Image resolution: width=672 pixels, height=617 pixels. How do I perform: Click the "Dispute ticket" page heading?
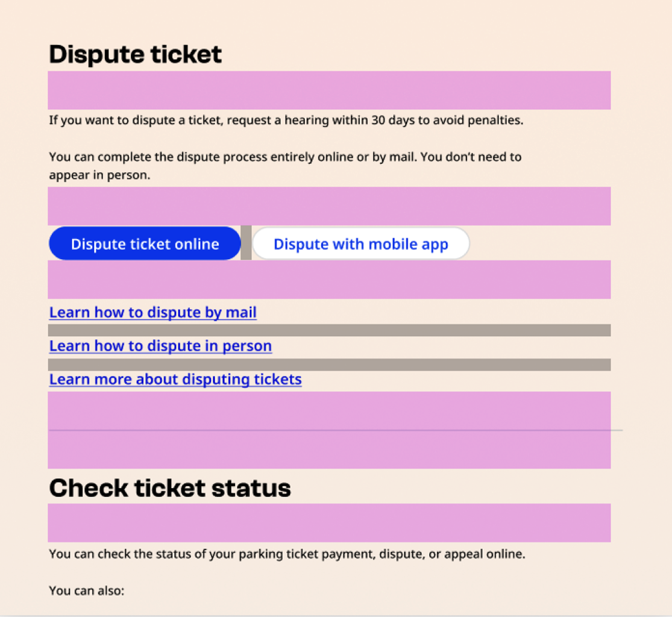(135, 54)
